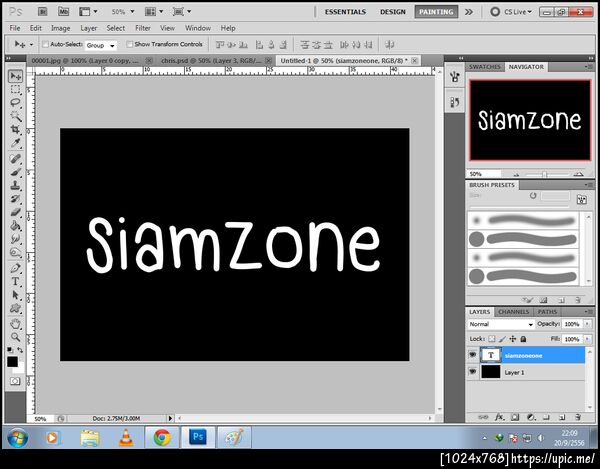Switch to the Swatches tab
This screenshot has width=600, height=469.
(485, 67)
